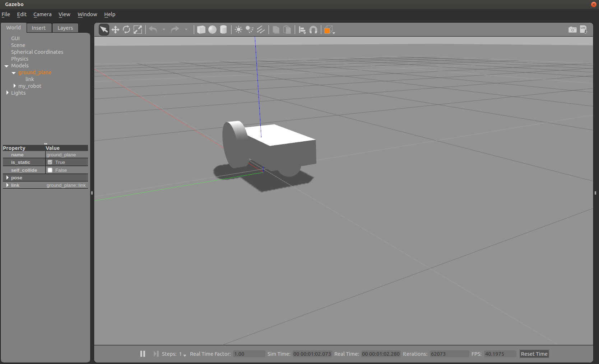Click the undo arrow icon

[153, 29]
